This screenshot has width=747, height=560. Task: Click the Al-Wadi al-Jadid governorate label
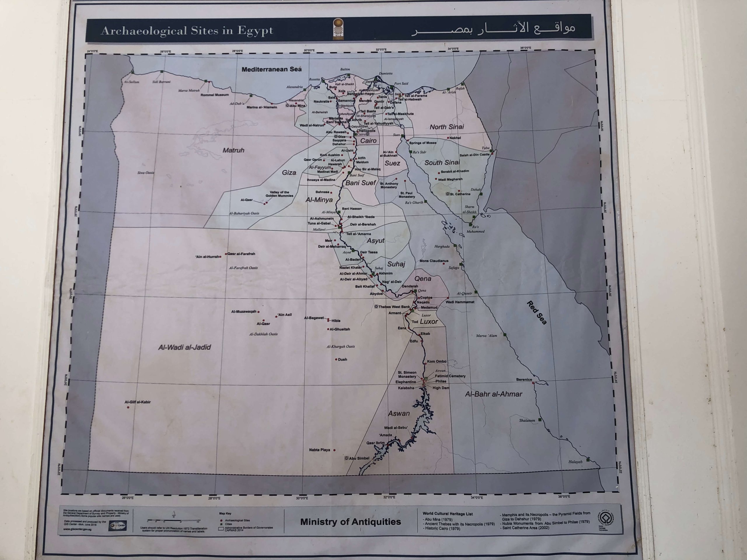pos(184,347)
